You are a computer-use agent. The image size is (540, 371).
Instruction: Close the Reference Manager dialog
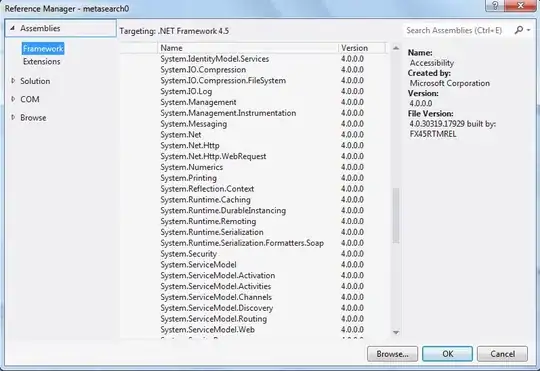point(521,6)
